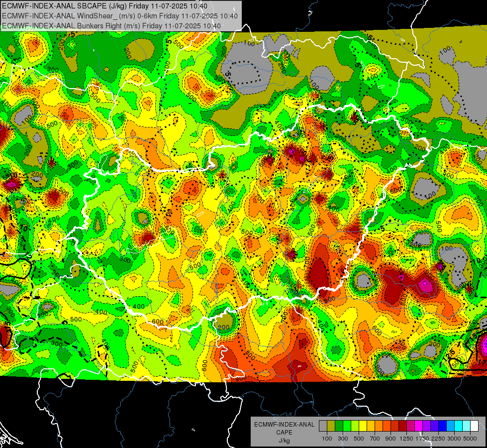The image size is (487, 448).
Task: Click the dark red swatch in the legend
Action: tap(402, 426)
